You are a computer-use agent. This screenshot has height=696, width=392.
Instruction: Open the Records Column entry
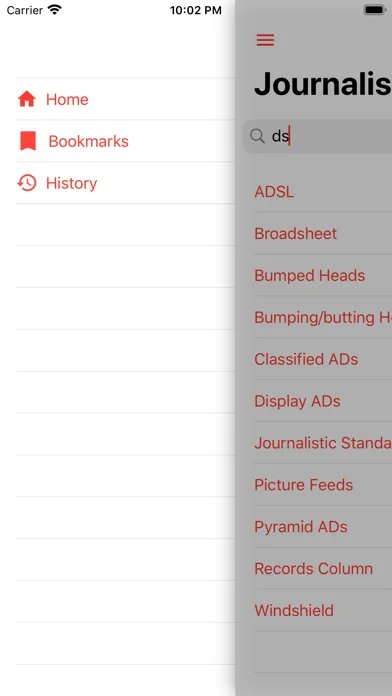click(323, 568)
